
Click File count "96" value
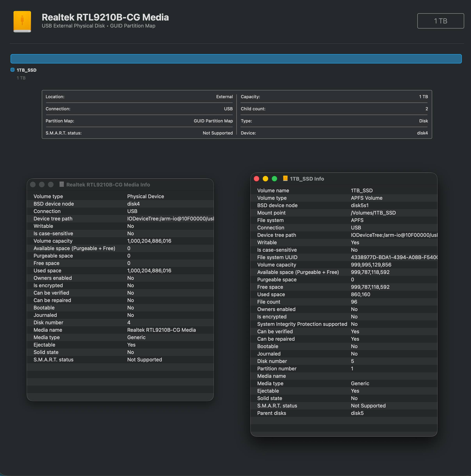click(354, 302)
